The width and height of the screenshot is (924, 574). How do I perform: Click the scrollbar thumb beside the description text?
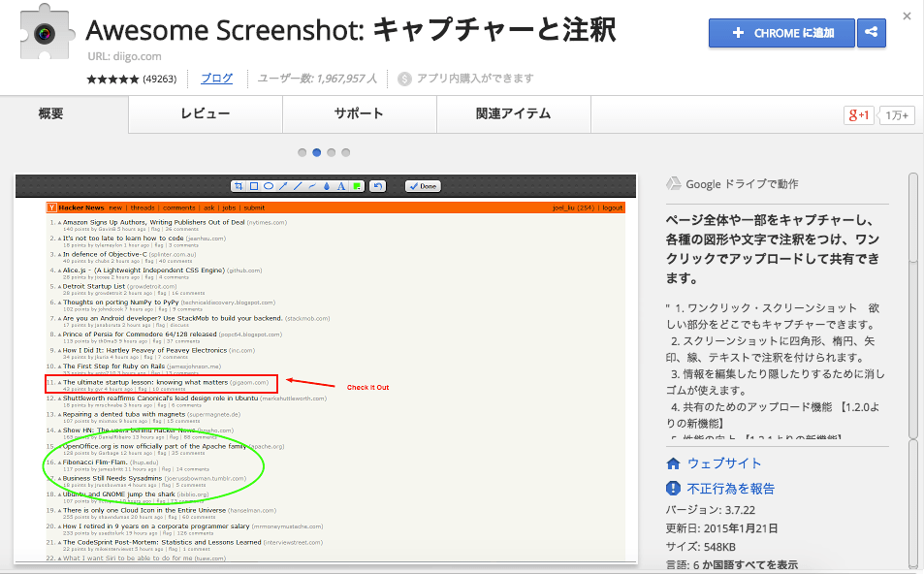[x=913, y=218]
